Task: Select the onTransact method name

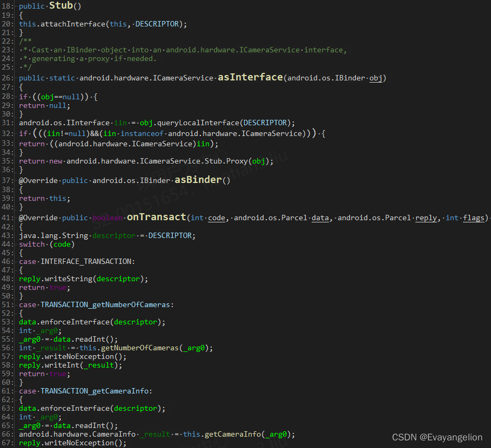Action: tap(156, 217)
